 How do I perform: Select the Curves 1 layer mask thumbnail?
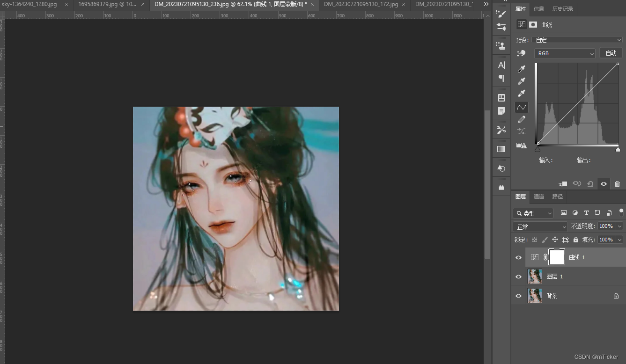557,257
